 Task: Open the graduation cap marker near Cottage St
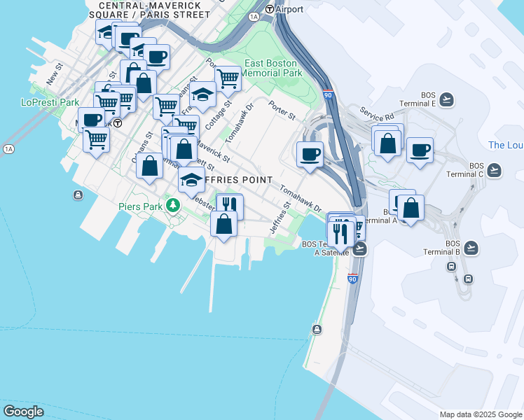(x=202, y=94)
